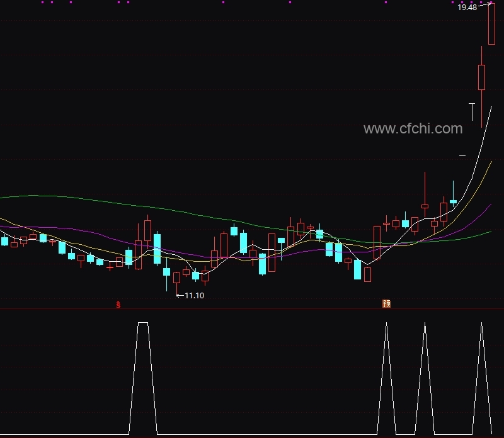Select the 11.10 low price label
This screenshot has width=504, height=438.
(195, 295)
